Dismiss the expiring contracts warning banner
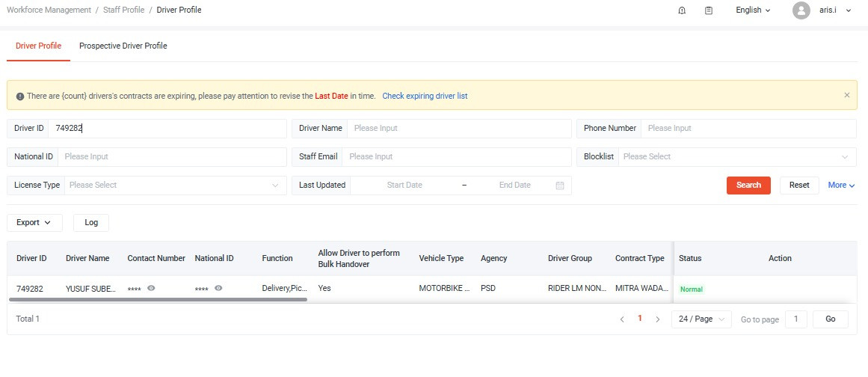This screenshot has height=377, width=868. 847,95
